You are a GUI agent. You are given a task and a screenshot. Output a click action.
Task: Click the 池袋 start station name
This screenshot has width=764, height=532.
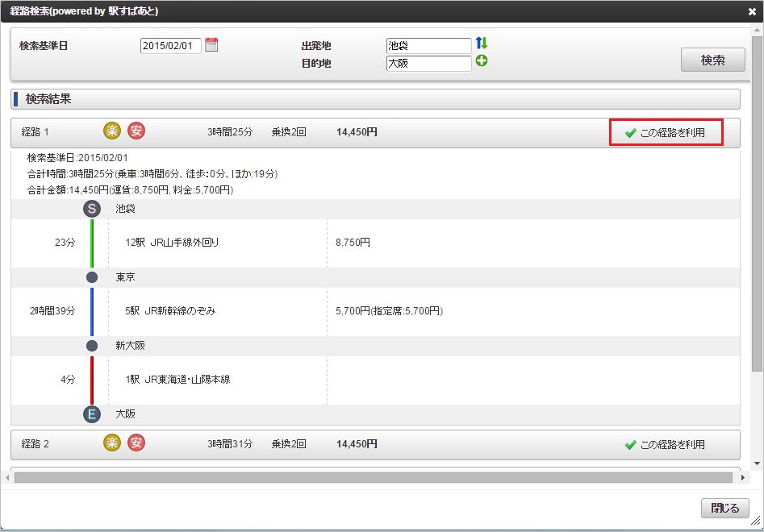pos(125,209)
